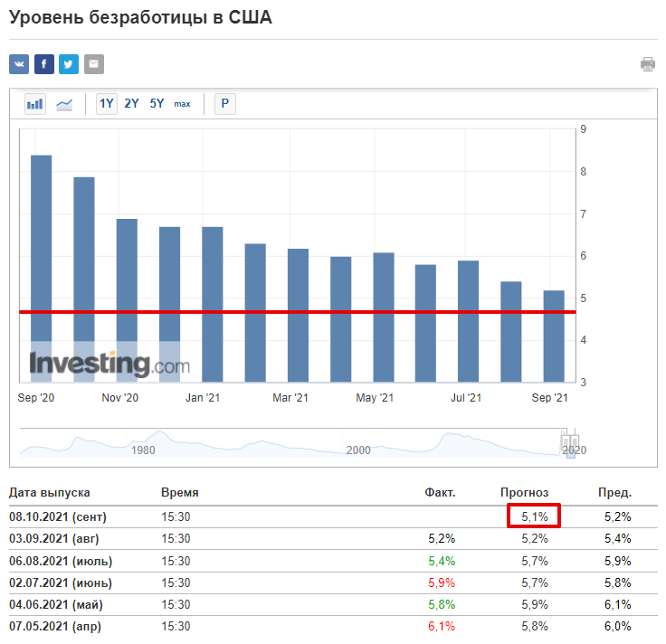Click the right timeline navigator handle
The width and height of the screenshot is (666, 644).
tap(575, 440)
